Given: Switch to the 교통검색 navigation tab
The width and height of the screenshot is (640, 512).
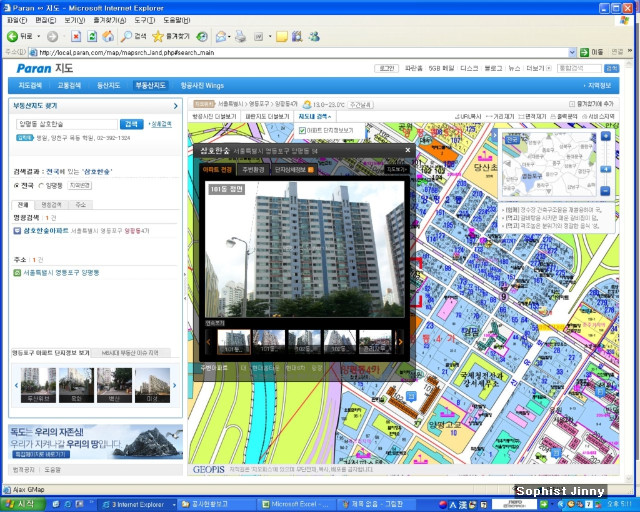Looking at the screenshot, I should pos(69,85).
